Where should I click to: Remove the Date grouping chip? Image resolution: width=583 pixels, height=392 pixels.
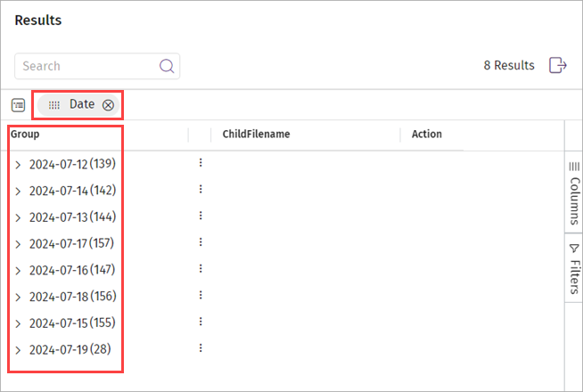(x=108, y=105)
